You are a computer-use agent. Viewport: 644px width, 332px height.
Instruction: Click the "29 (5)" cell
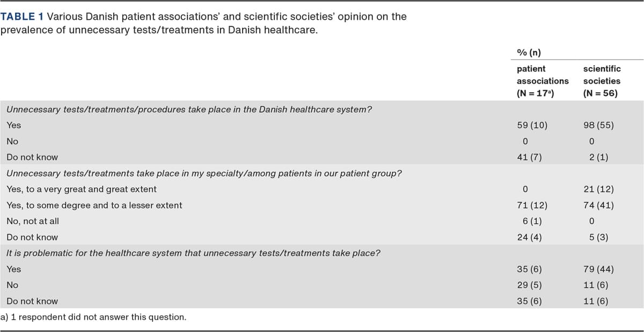point(530,285)
